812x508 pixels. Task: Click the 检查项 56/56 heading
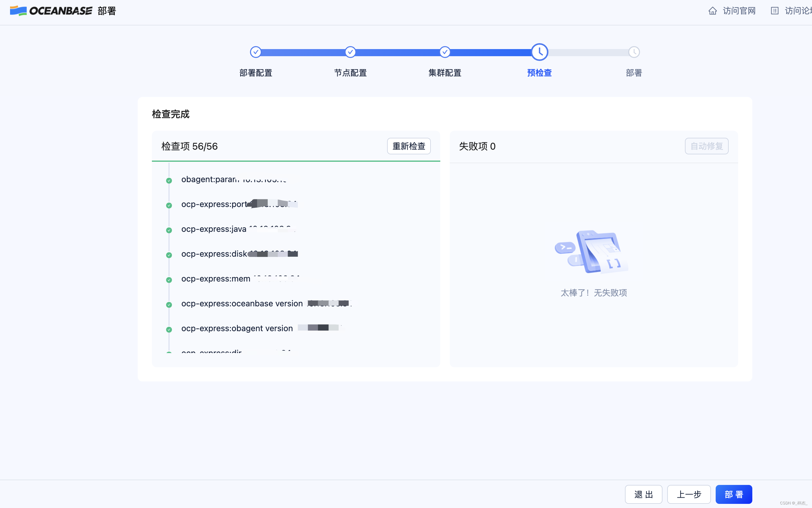(189, 146)
